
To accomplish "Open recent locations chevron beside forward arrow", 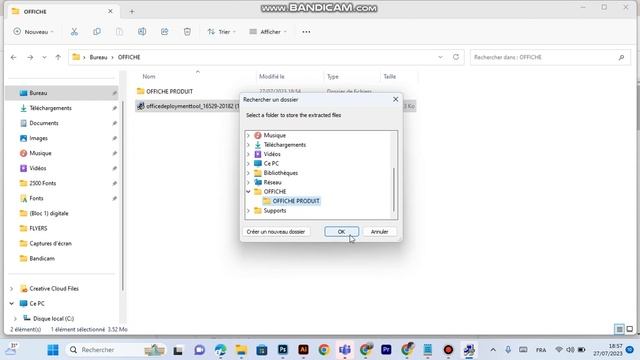I will [x=44, y=58].
